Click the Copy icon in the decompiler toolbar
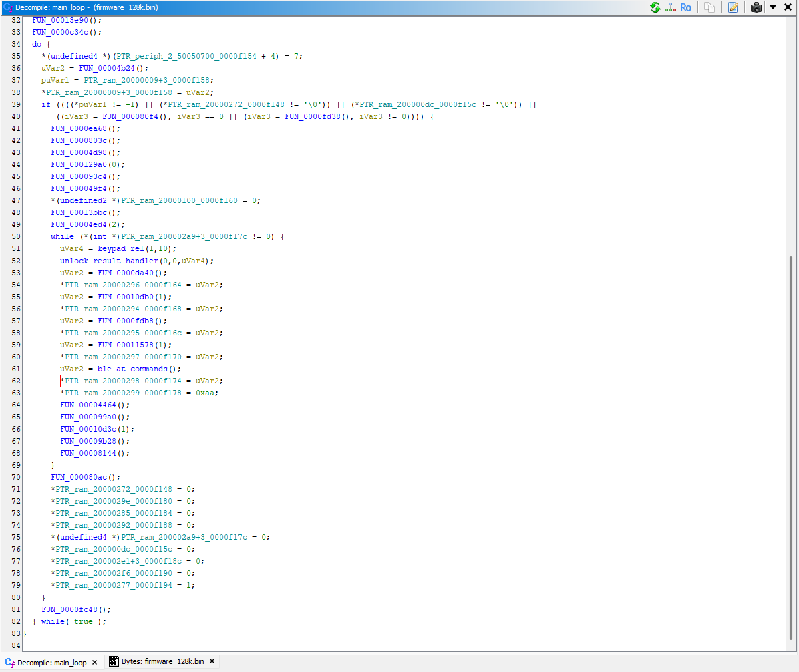The width and height of the screenshot is (799, 672). pyautogui.click(x=709, y=7)
